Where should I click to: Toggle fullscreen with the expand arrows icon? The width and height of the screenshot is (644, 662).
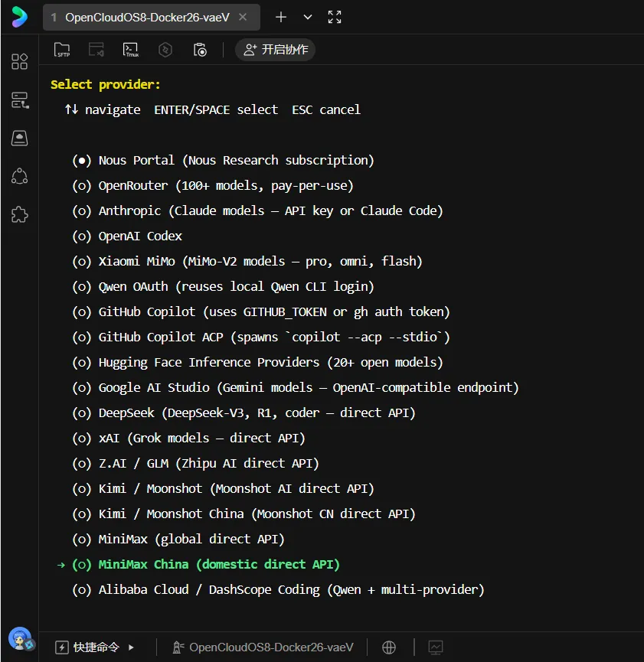[335, 17]
